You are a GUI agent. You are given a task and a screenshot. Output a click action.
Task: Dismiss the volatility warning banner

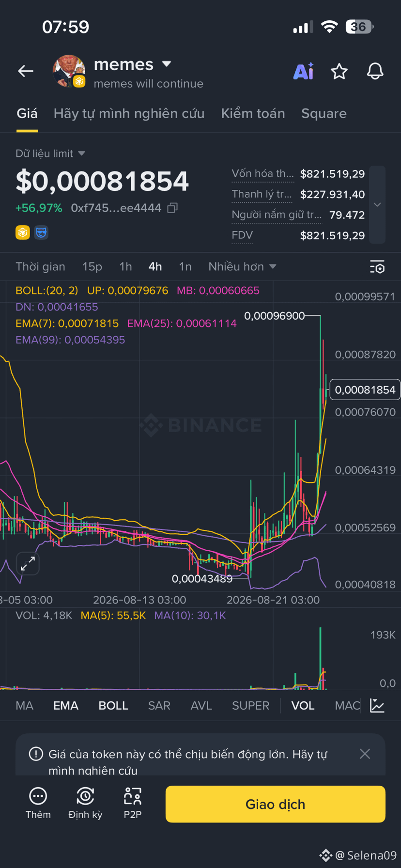click(365, 754)
